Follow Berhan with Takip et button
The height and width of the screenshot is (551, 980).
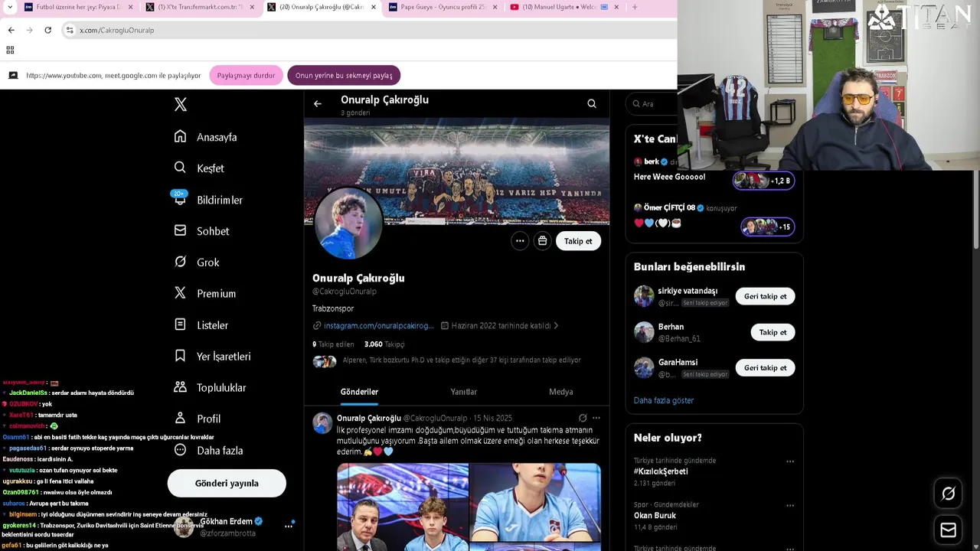tap(773, 332)
